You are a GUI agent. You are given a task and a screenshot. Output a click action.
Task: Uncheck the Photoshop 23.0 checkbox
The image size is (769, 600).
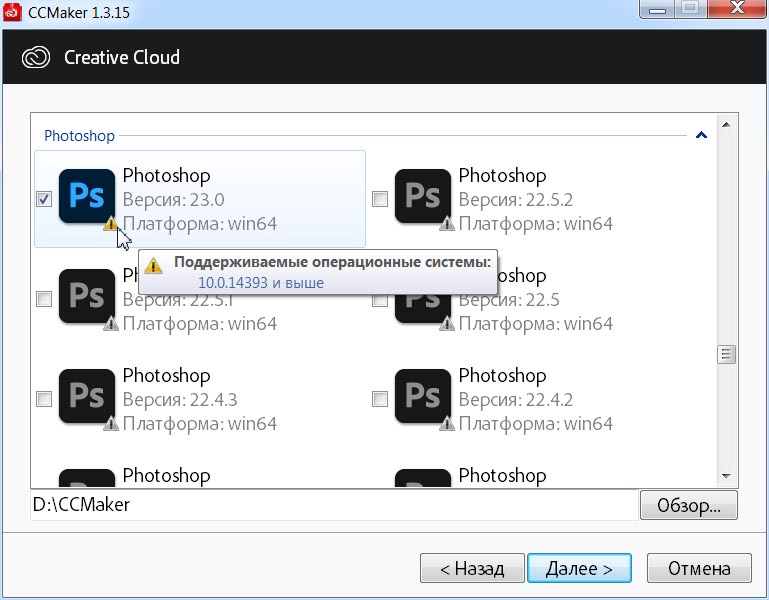click(44, 199)
